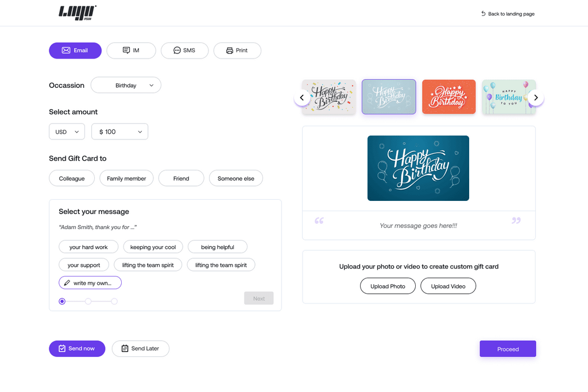This screenshot has height=392, width=588.
Task: Select Colleague as gift card recipient
Action: [72, 178]
